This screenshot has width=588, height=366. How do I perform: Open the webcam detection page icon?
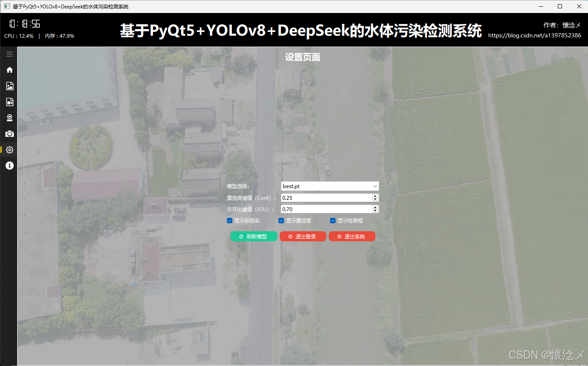pos(9,118)
